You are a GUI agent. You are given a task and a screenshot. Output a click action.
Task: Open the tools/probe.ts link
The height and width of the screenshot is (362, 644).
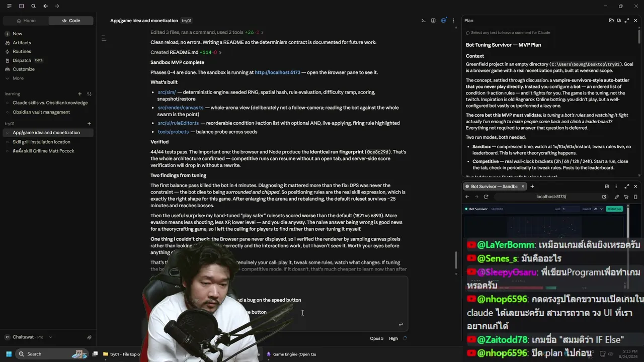[173, 132]
